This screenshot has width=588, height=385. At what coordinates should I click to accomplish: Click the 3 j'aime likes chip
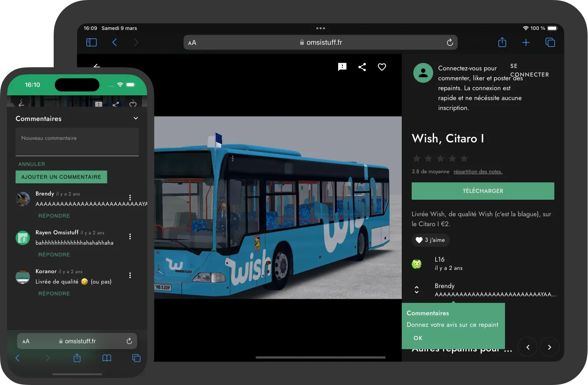click(430, 240)
